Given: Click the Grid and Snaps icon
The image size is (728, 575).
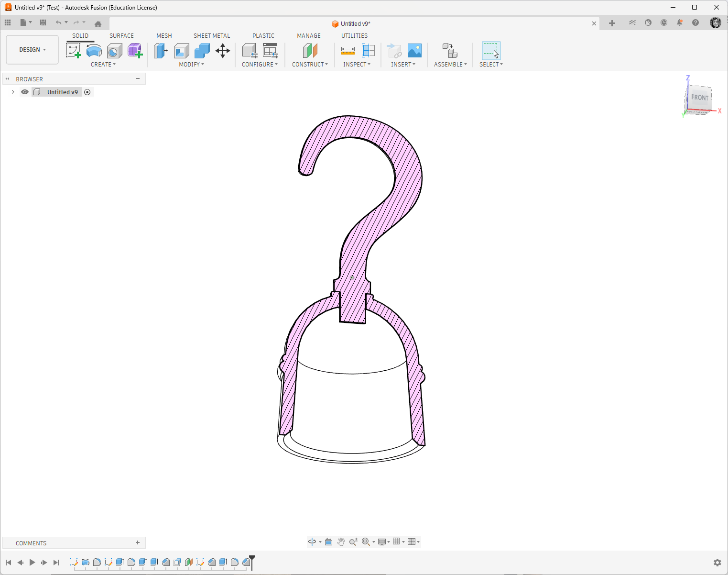Looking at the screenshot, I should click(396, 542).
